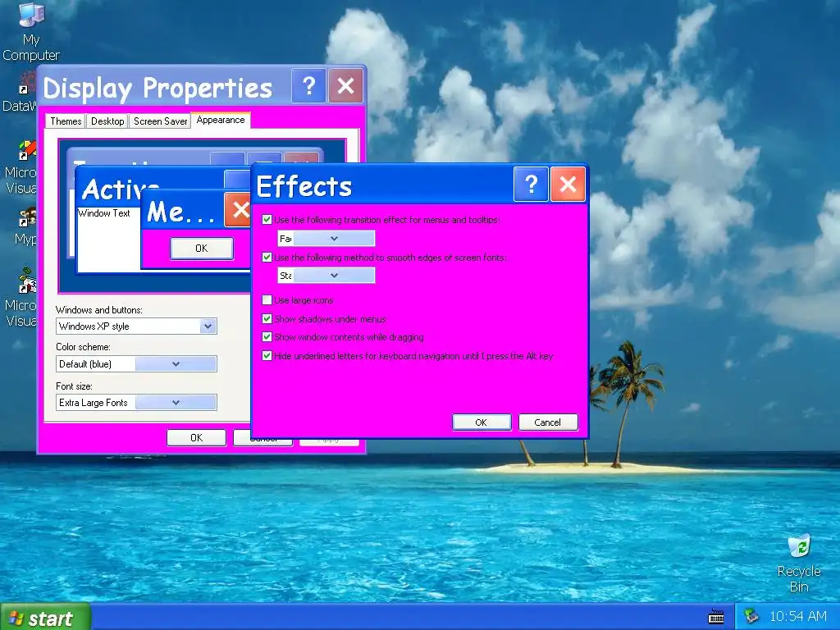
Task: Click the taskbar clock showing 10:54 AM
Action: pos(797,617)
